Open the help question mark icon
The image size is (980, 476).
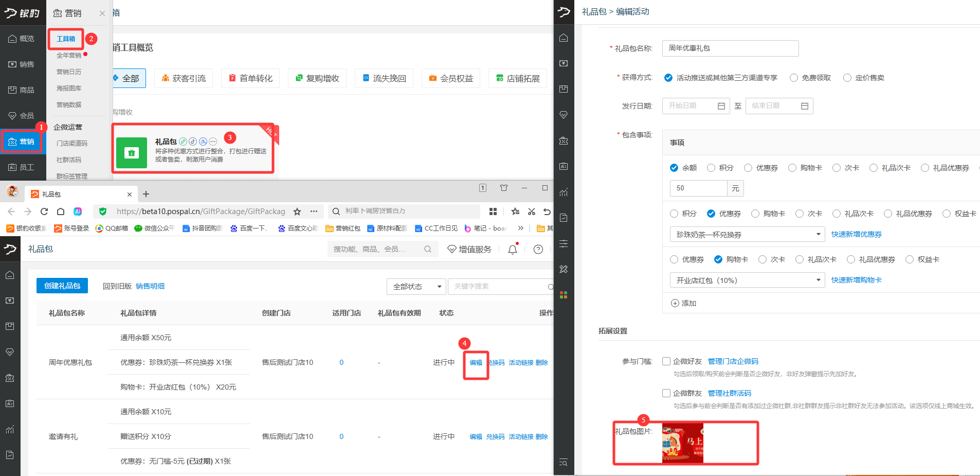click(x=538, y=250)
